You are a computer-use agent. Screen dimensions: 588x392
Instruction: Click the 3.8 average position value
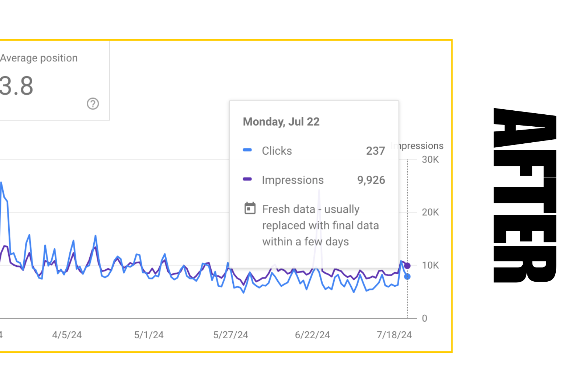click(17, 86)
